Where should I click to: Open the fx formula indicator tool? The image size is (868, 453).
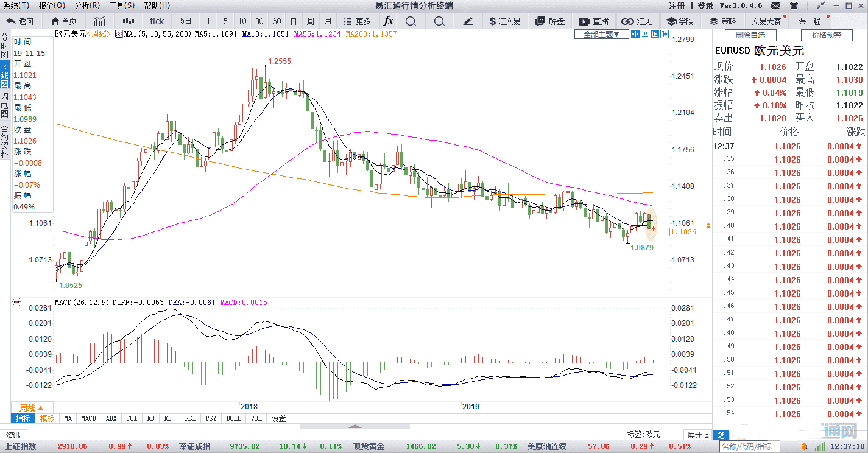tap(388, 21)
